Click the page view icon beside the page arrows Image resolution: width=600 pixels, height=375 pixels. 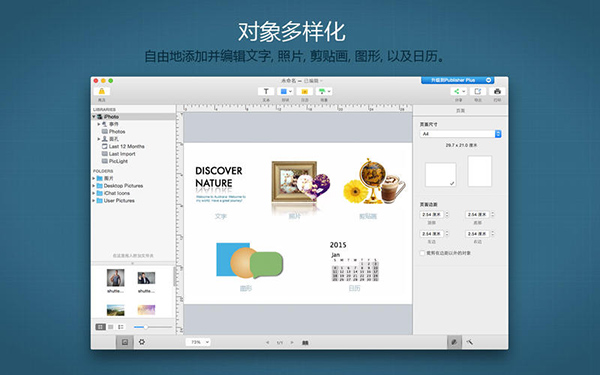[x=305, y=343]
